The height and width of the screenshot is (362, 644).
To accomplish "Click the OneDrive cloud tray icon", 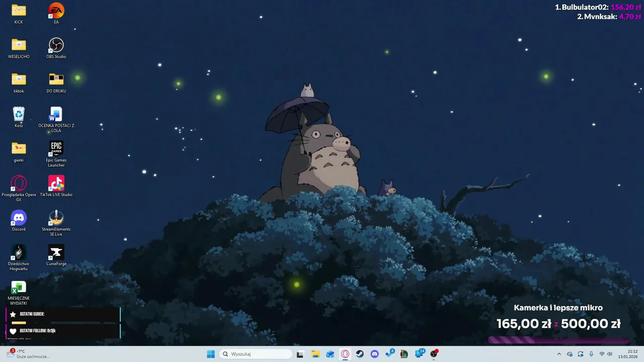I will pos(570,354).
